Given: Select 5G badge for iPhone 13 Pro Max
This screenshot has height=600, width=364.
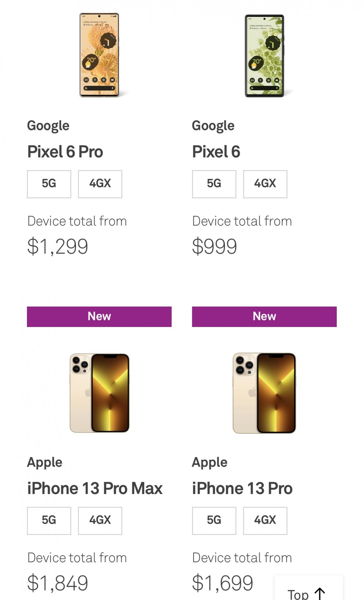Looking at the screenshot, I should [49, 520].
